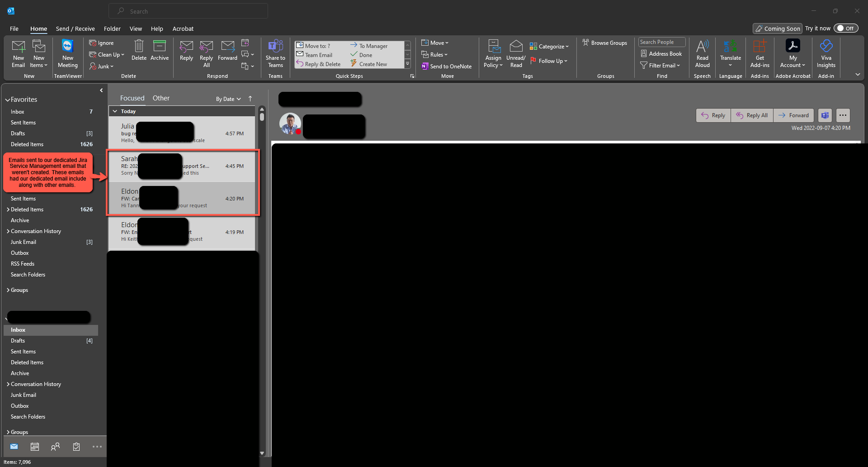Click Get Add-ins
This screenshot has height=467, width=868.
[x=759, y=53]
